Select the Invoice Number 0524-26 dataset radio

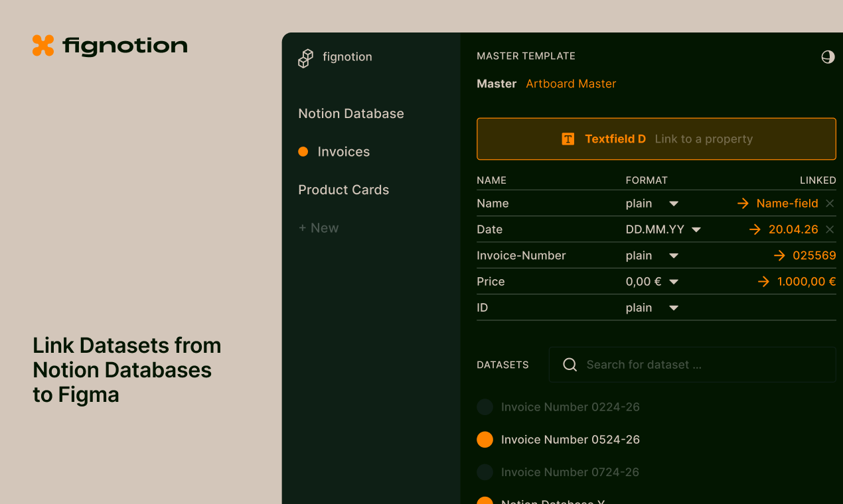pyautogui.click(x=485, y=440)
